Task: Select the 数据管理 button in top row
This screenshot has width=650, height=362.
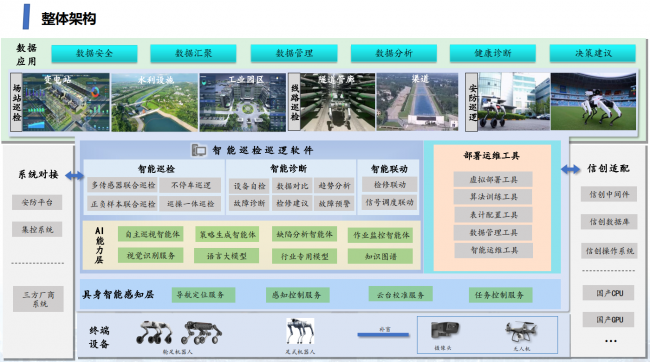Action: 294,53
